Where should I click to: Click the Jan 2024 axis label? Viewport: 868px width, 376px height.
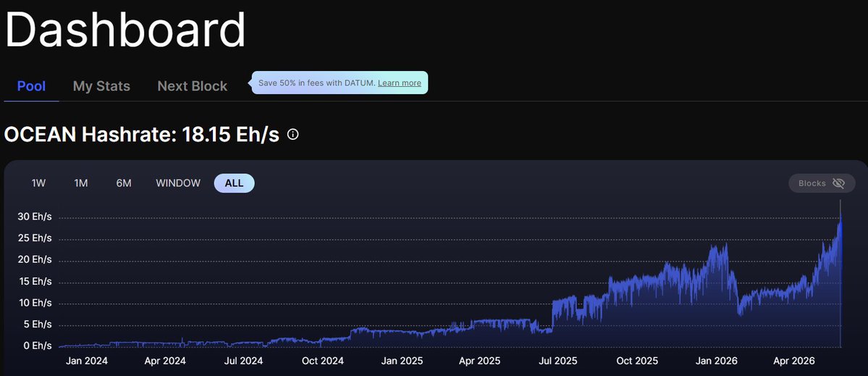pos(86,361)
